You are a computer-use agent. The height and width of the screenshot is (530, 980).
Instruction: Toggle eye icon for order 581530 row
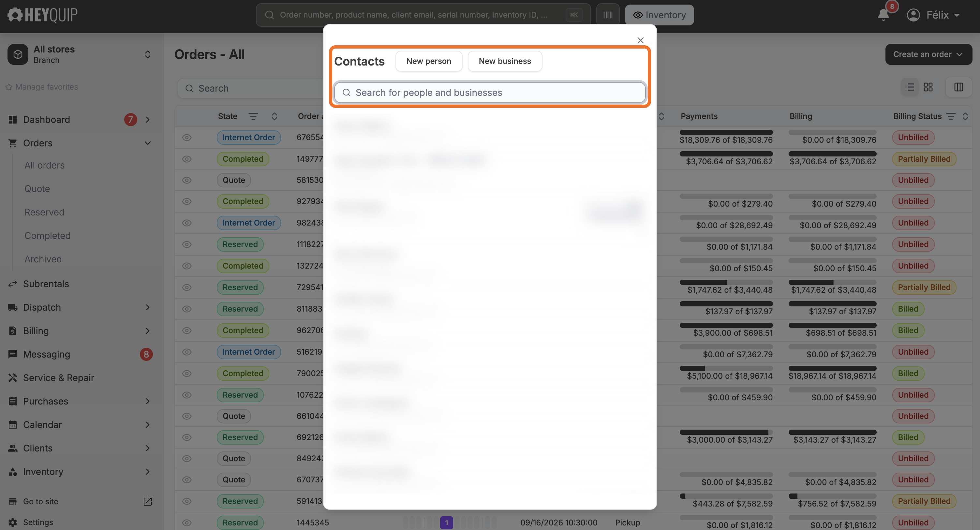pos(186,180)
